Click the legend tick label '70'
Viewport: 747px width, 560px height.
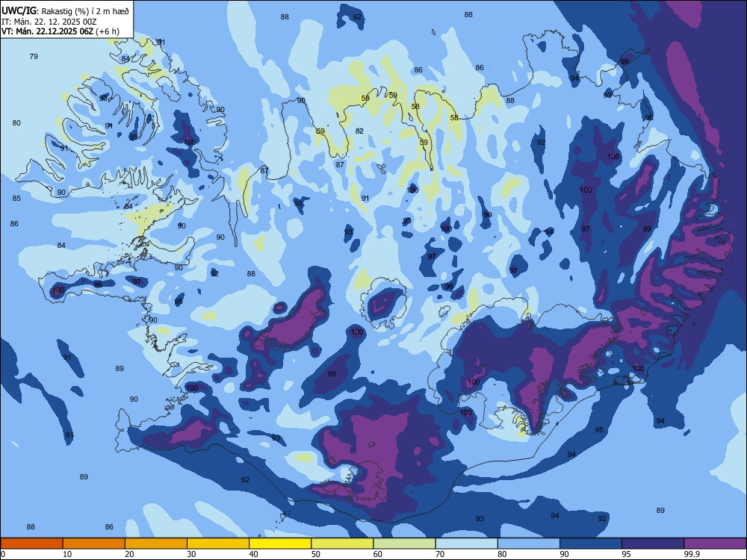[440, 554]
